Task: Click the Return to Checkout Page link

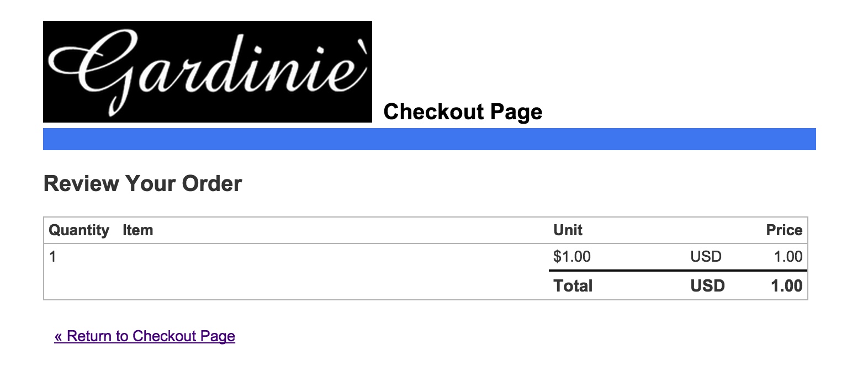Action: (145, 336)
